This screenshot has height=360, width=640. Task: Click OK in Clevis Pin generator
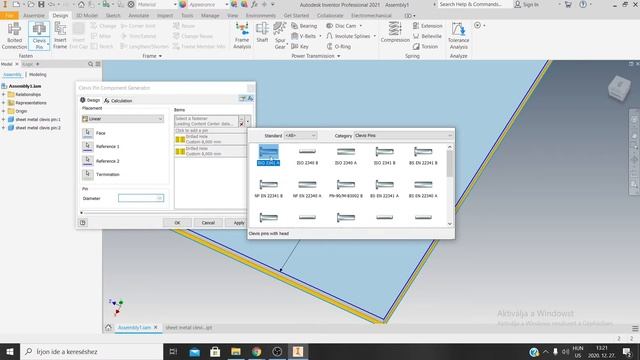pos(177,223)
